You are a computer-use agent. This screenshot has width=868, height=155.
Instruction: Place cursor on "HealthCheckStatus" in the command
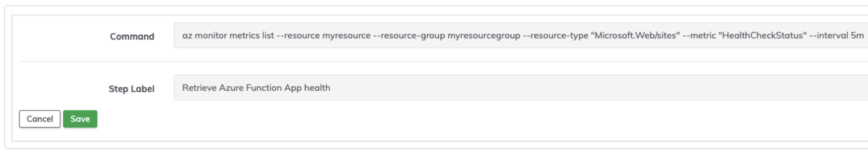(763, 35)
